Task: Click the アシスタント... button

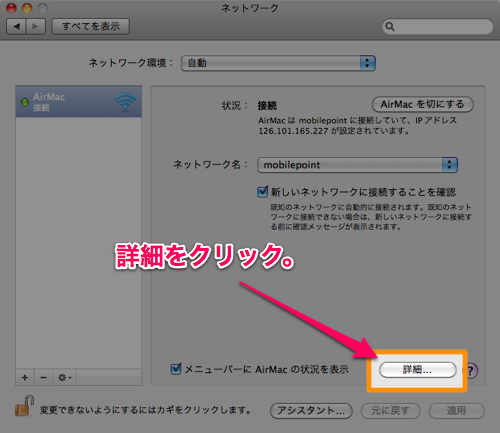Action: tap(311, 410)
